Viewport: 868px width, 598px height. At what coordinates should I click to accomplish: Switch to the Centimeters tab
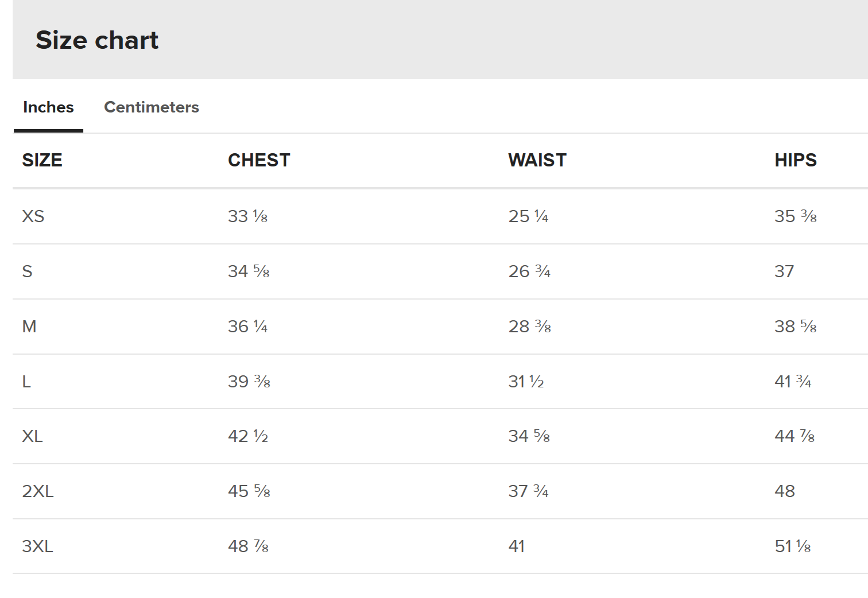click(x=152, y=107)
